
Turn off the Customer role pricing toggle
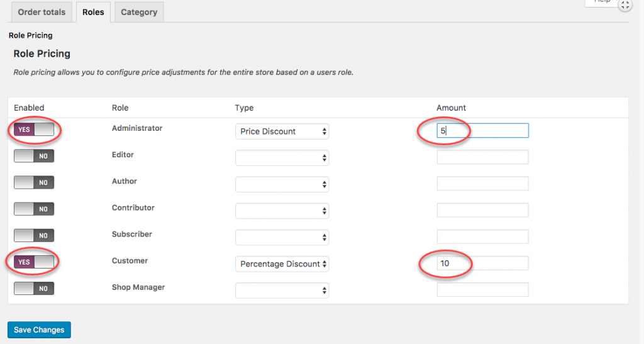34,262
